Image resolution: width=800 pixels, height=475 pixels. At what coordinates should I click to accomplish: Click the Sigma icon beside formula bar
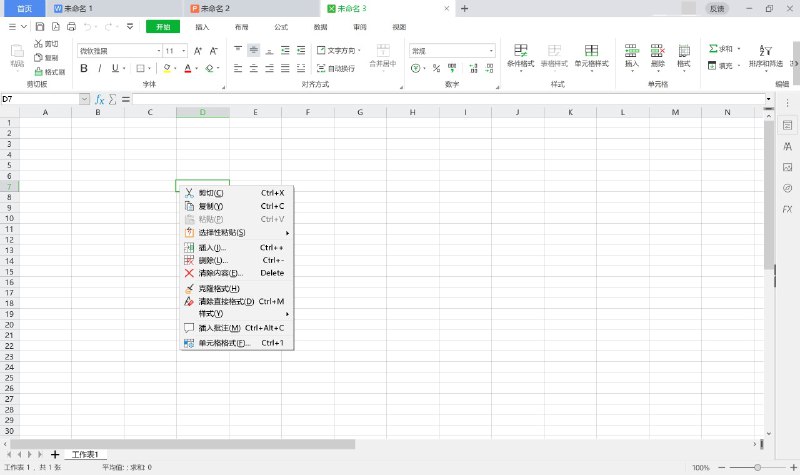coord(113,99)
